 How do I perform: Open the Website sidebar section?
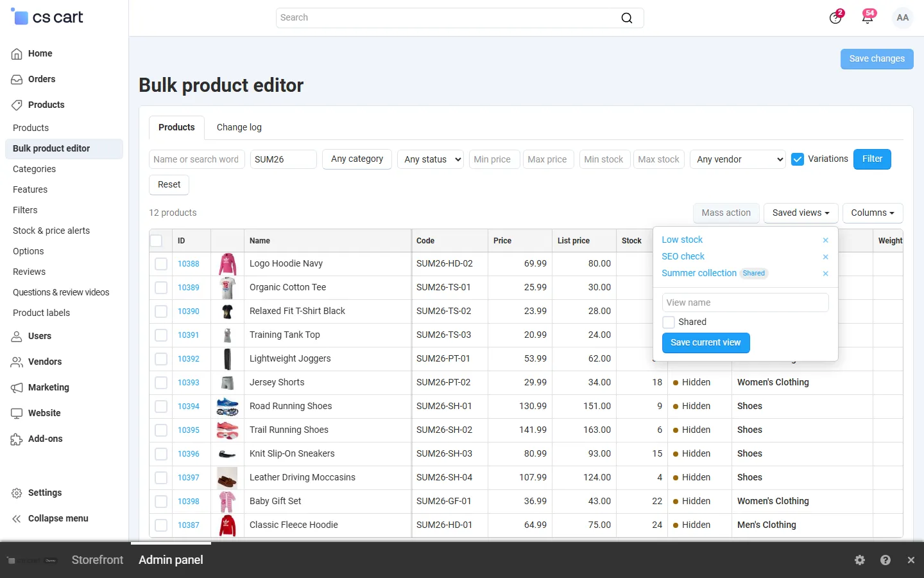pos(44,413)
